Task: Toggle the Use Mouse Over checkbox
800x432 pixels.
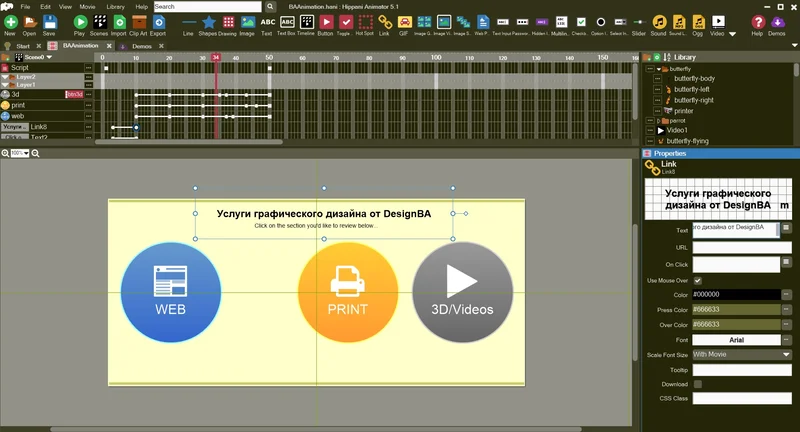Action: [697, 281]
